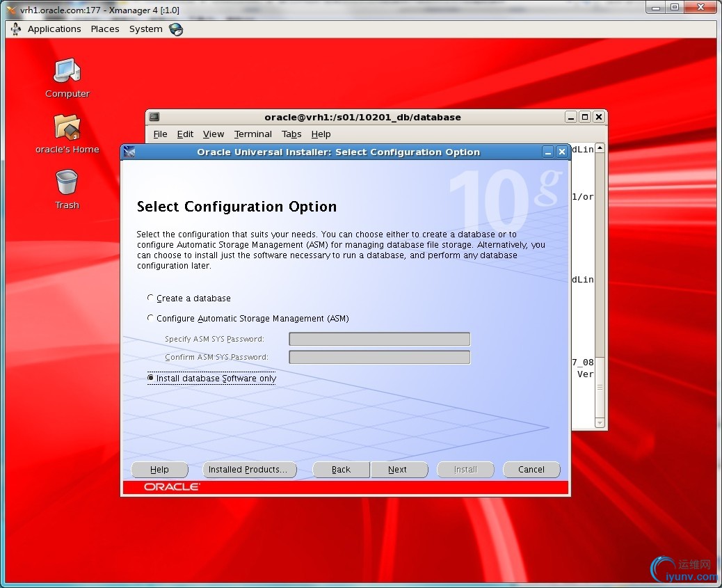
Task: Open the System menu in the panel
Action: (x=145, y=29)
